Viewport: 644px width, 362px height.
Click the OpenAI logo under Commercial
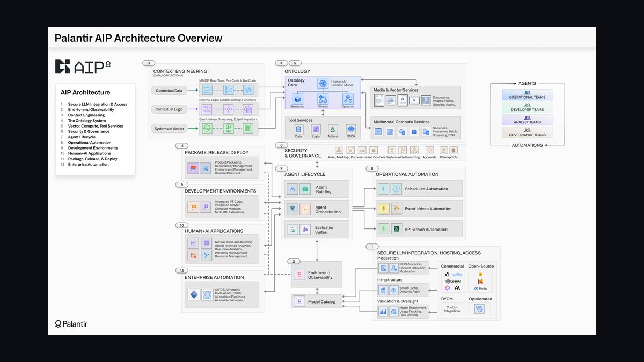point(452,281)
